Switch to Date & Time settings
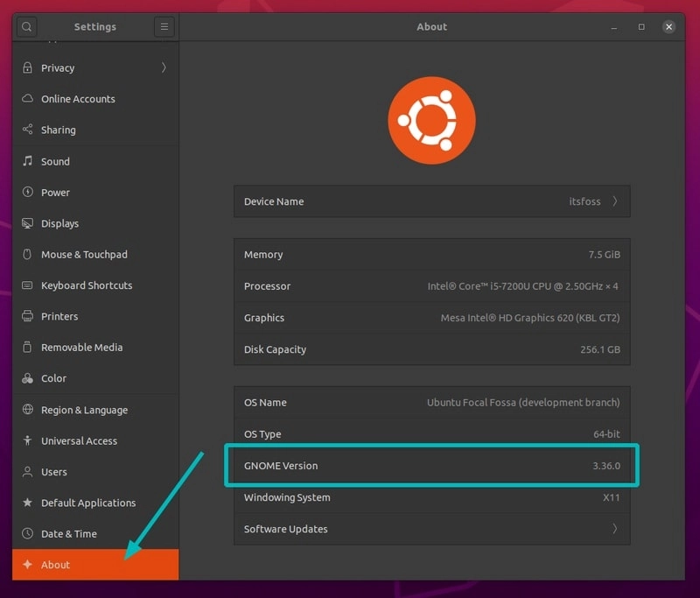700x598 pixels. click(70, 533)
